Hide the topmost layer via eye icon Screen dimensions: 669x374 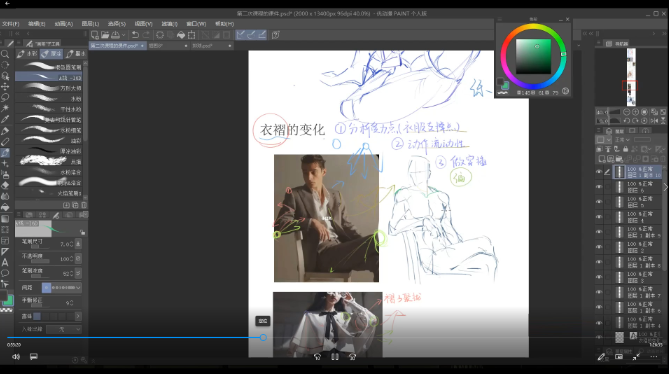tap(599, 172)
